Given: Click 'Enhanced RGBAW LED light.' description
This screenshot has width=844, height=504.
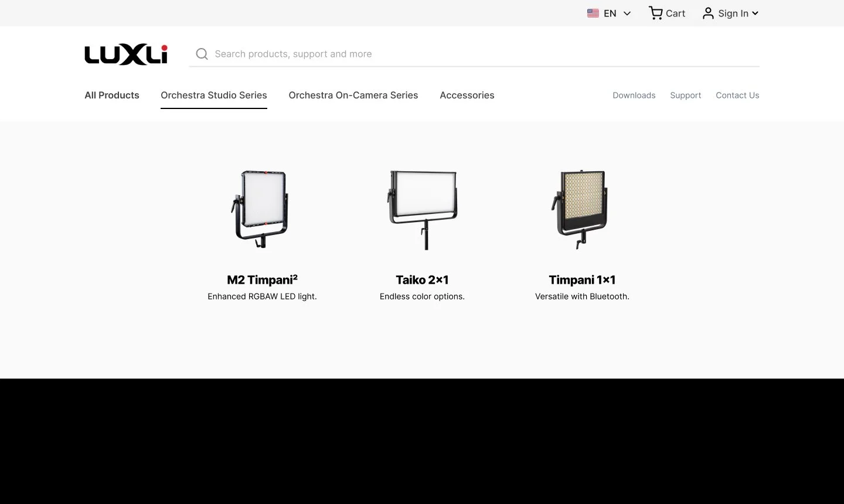Looking at the screenshot, I should [262, 297].
